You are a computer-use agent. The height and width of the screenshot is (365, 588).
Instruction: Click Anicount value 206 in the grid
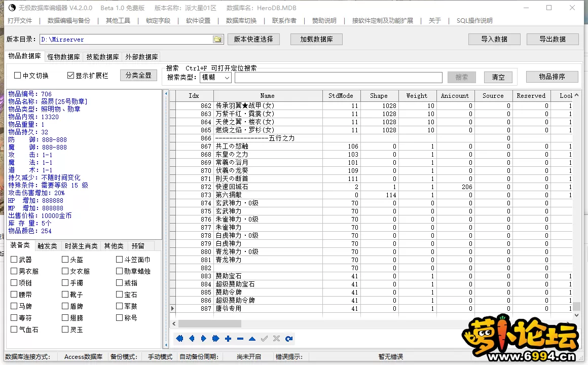pos(455,187)
